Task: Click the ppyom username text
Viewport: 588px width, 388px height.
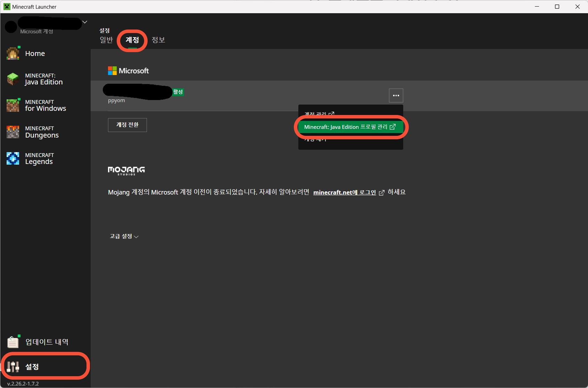Action: coord(116,100)
